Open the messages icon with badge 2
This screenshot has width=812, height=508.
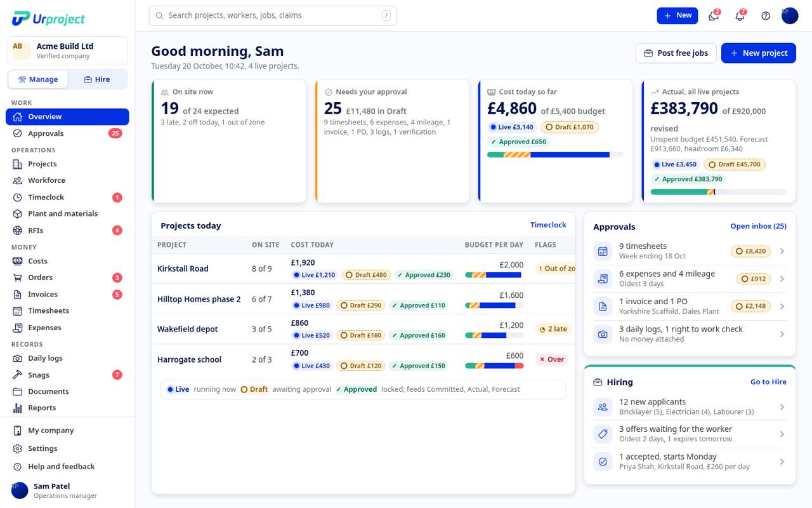pos(714,16)
